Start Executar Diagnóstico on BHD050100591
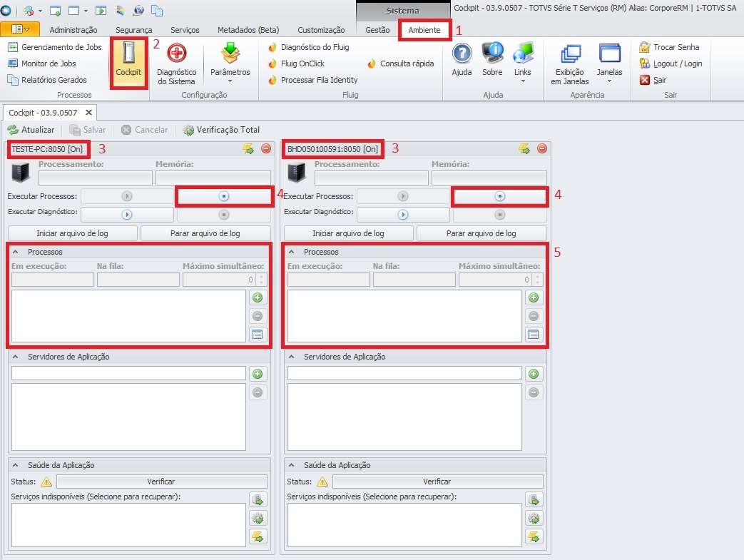744x560 pixels. (403, 215)
